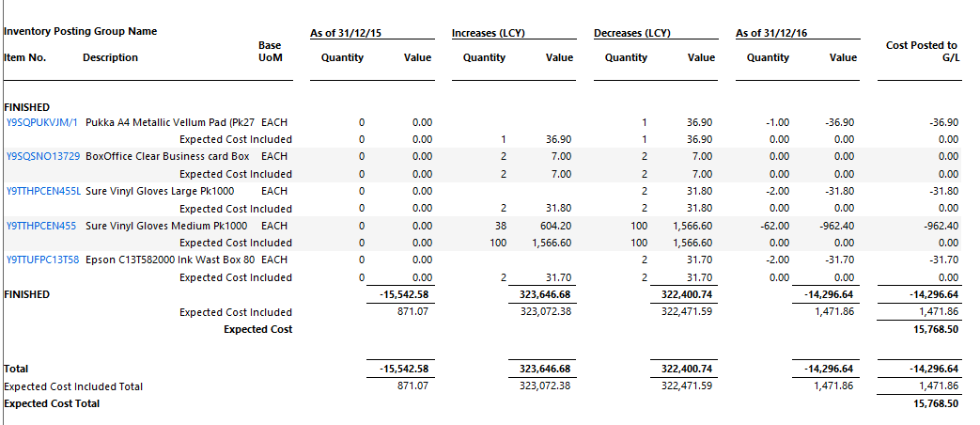Select the BoxOffice Clear Business card Box description

coord(167,156)
